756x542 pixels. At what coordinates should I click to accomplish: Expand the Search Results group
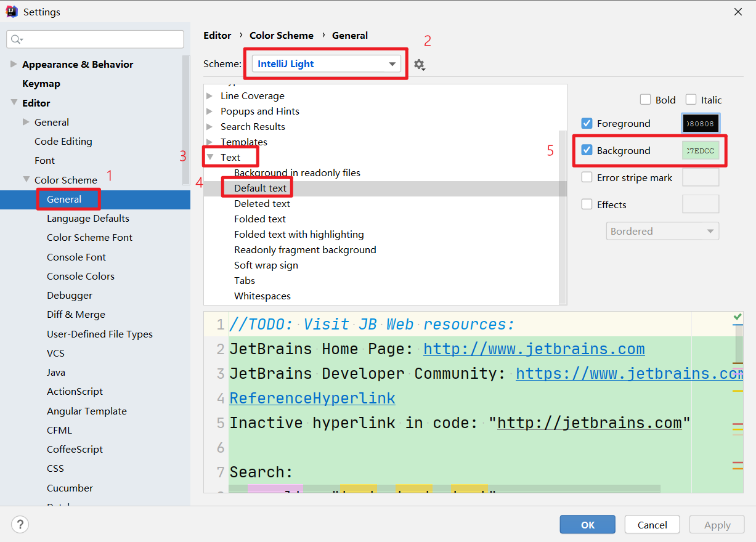click(209, 127)
